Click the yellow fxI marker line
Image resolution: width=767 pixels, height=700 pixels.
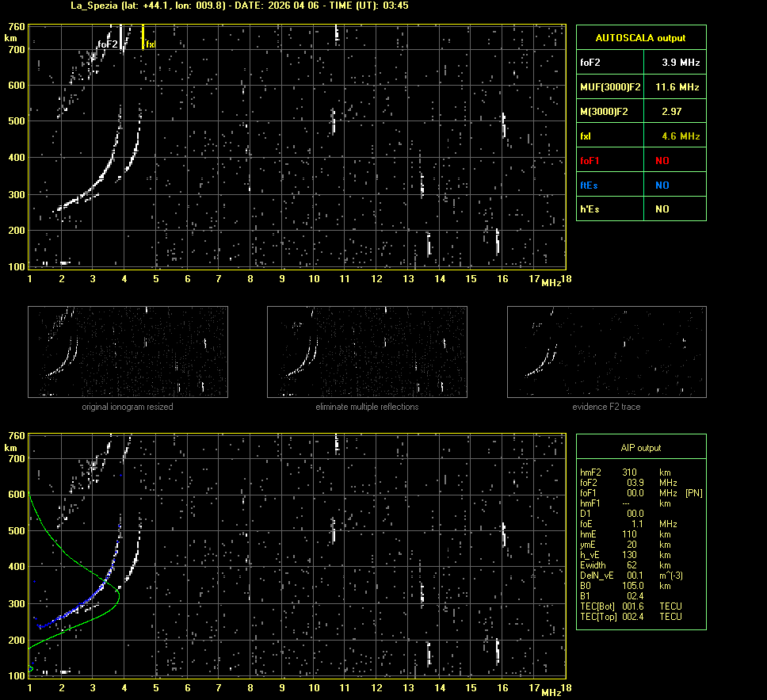(143, 36)
